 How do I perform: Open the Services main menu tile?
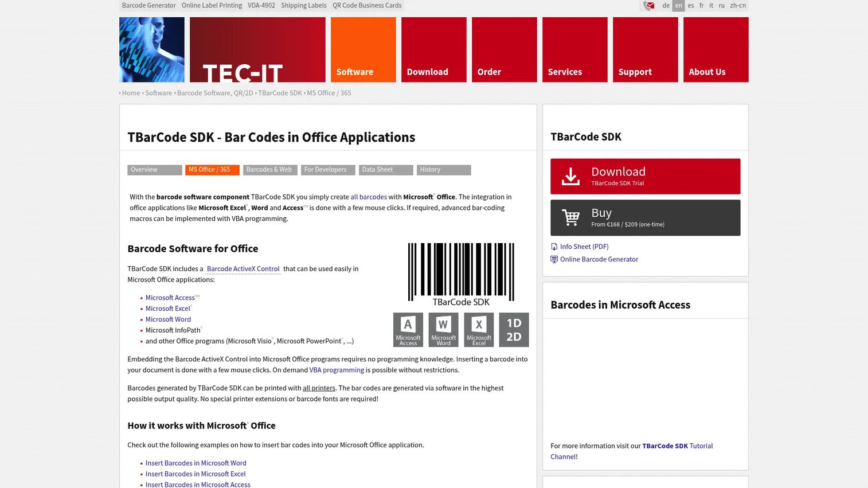point(575,50)
